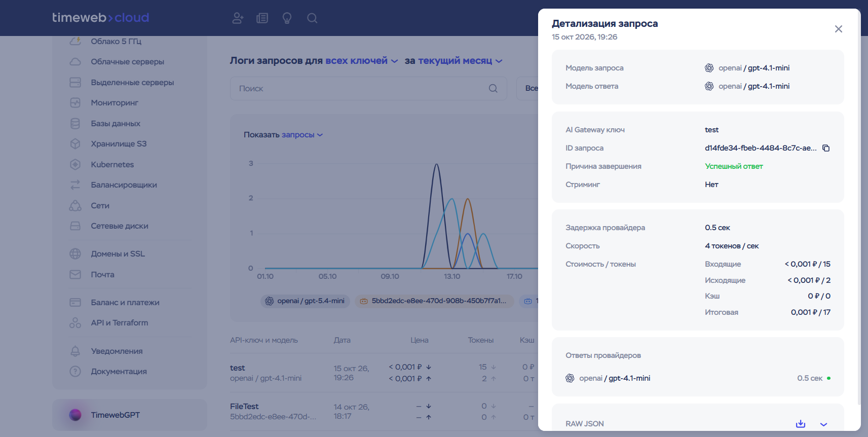Expand the RAW JSON section
The width and height of the screenshot is (868, 437).
pos(823,424)
